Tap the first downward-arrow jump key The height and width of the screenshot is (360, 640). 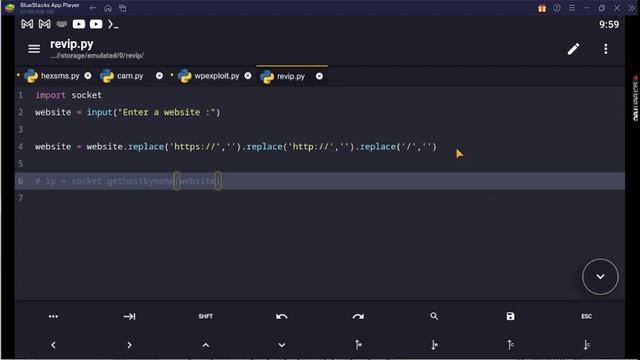[x=434, y=345]
